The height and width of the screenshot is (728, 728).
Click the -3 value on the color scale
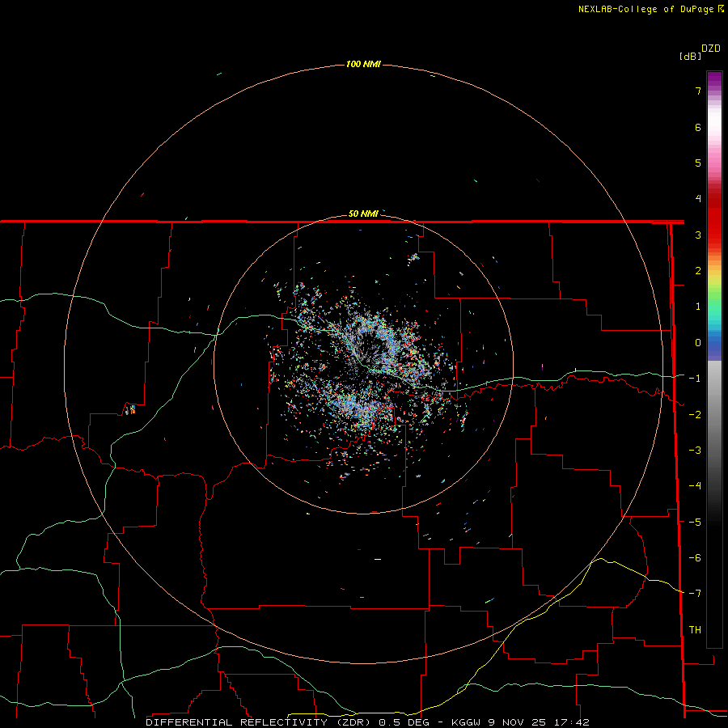pos(695,451)
